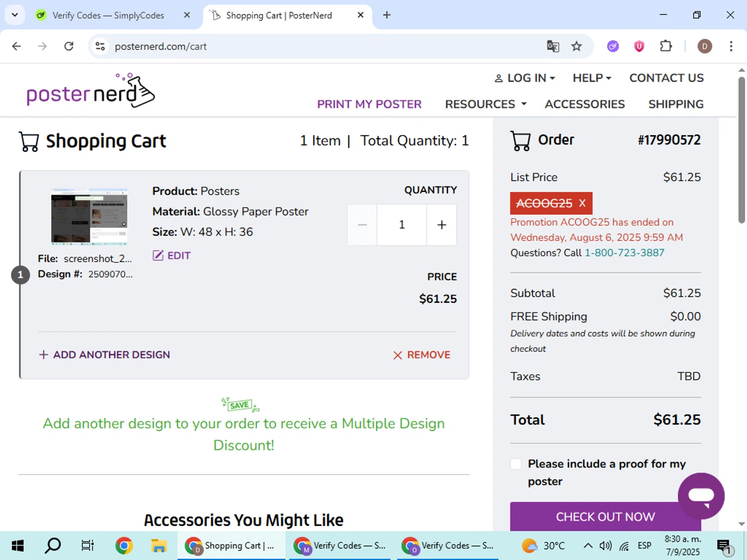
Task: Close the Shopping Cart PosterNerd tab
Action: 361,15
